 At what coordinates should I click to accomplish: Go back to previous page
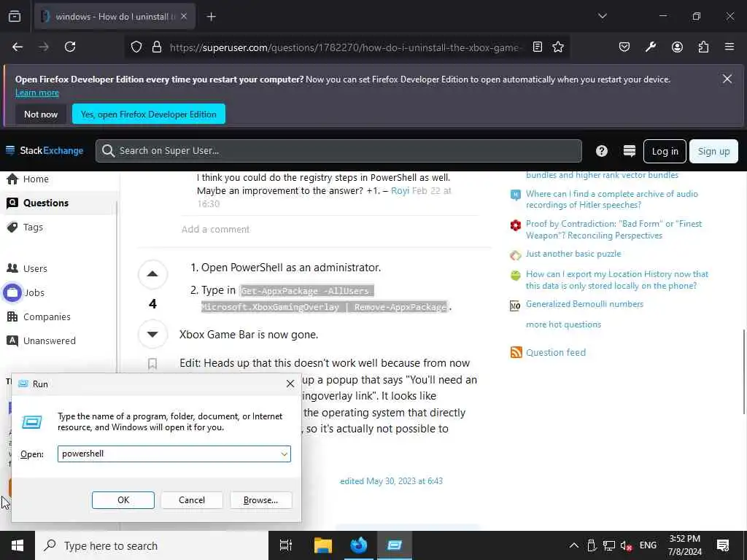point(18,47)
